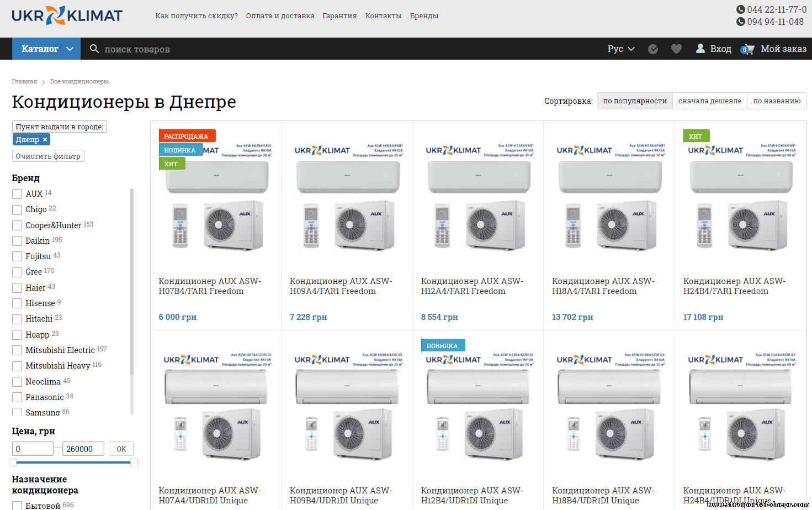Toggle the Haier brand checkbox
This screenshot has width=812, height=510.
pyautogui.click(x=17, y=288)
